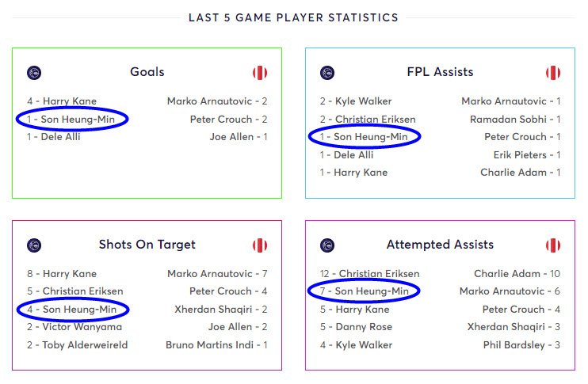The height and width of the screenshot is (384, 588).
Task: Click the Attempted Assists heading
Action: pyautogui.click(x=441, y=245)
